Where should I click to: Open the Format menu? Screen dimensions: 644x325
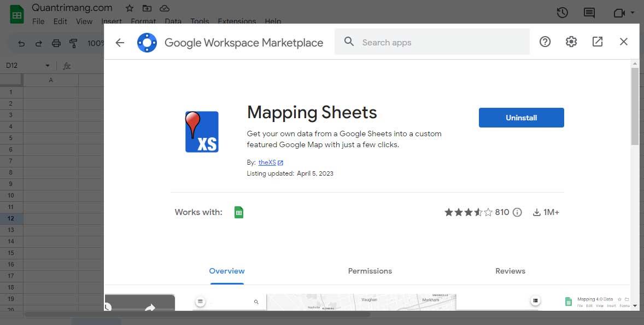pos(143,21)
